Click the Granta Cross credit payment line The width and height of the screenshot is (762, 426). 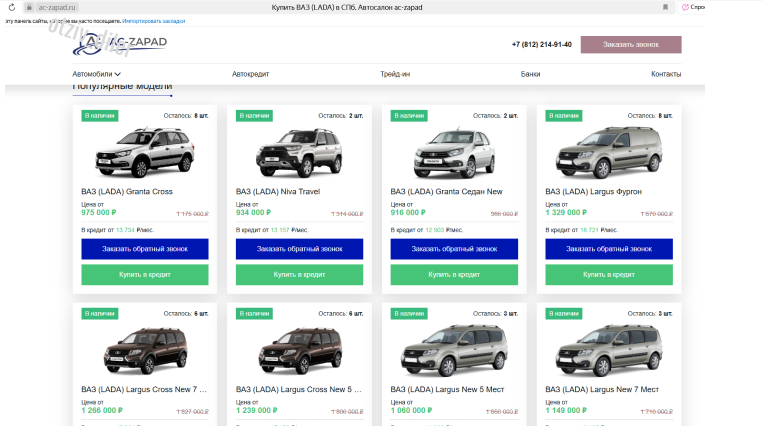[117, 230]
